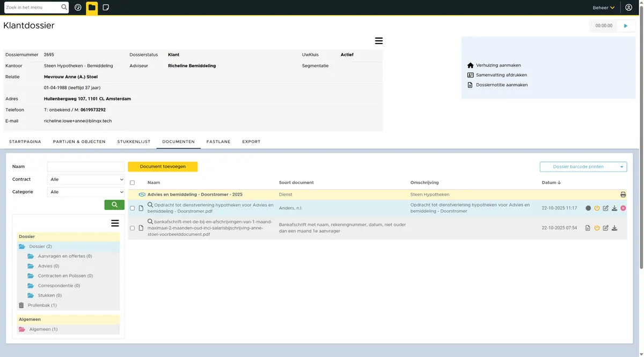The height and width of the screenshot is (357, 644).
Task: Edit the Opdracht tot dienstverlening document
Action: pos(606,208)
